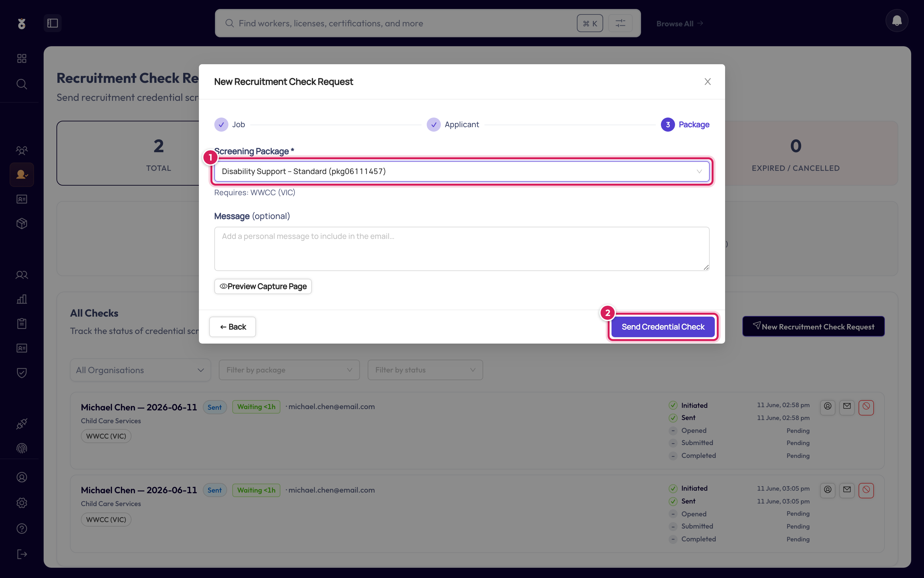Click michael.chen@email.com on 02:58 pm check
The image size is (924, 578).
(x=331, y=407)
